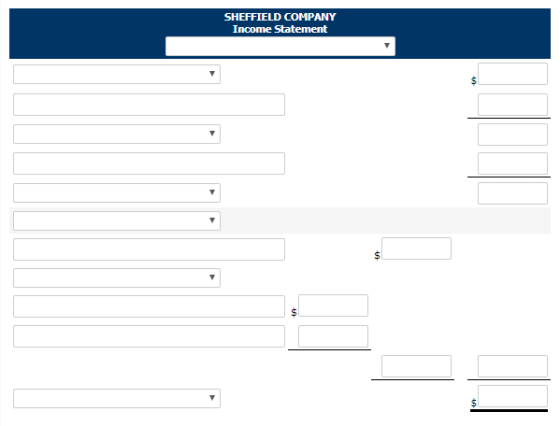
Task: Open the first row account dropdown
Action: 117,74
